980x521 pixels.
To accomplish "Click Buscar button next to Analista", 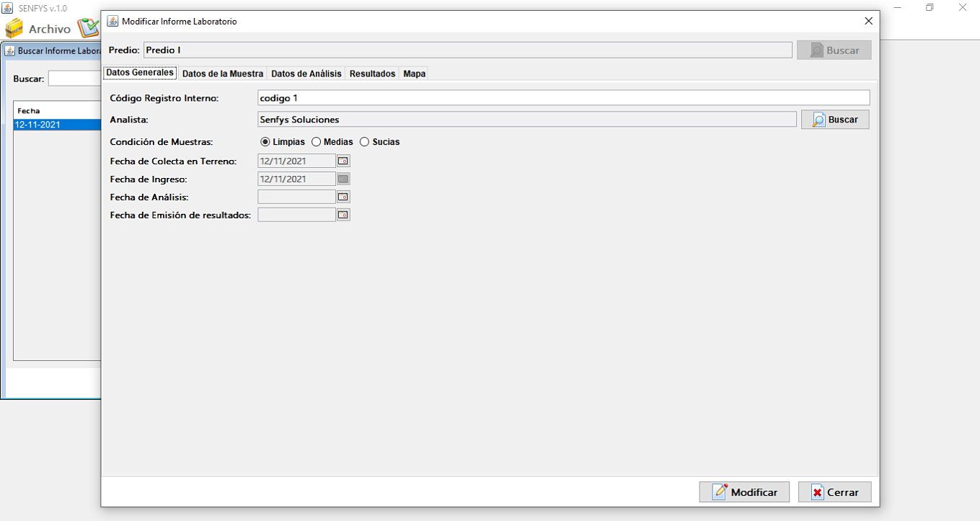I will (834, 120).
